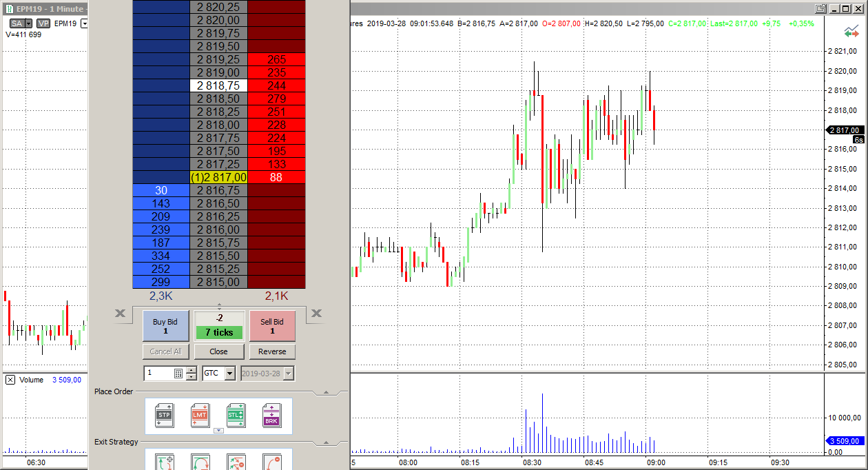Image resolution: width=868 pixels, height=470 pixels.
Task: Select the STL stop-limit order icon
Action: point(236,416)
